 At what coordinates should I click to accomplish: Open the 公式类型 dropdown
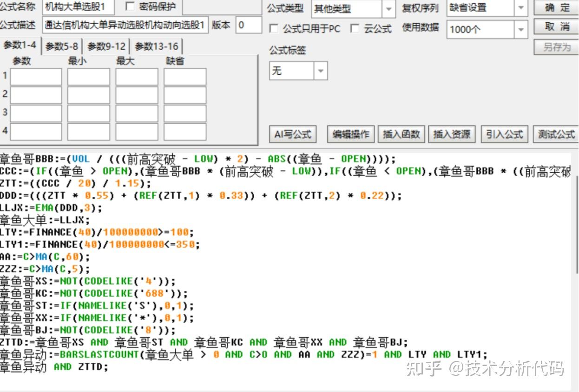[x=388, y=8]
